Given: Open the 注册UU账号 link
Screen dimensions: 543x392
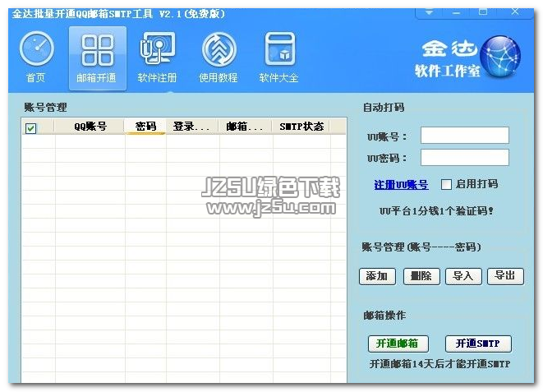Looking at the screenshot, I should [x=402, y=185].
